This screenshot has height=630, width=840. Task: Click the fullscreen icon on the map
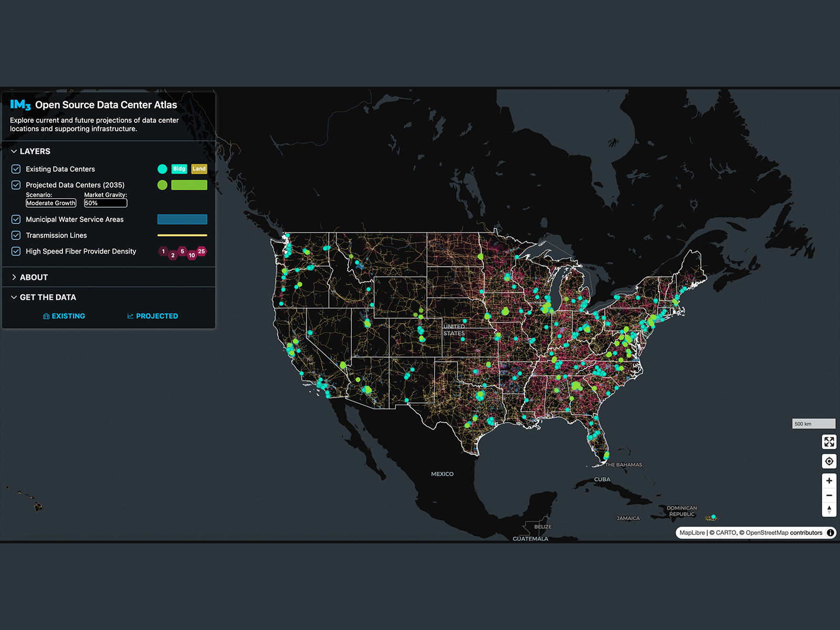coord(829,442)
